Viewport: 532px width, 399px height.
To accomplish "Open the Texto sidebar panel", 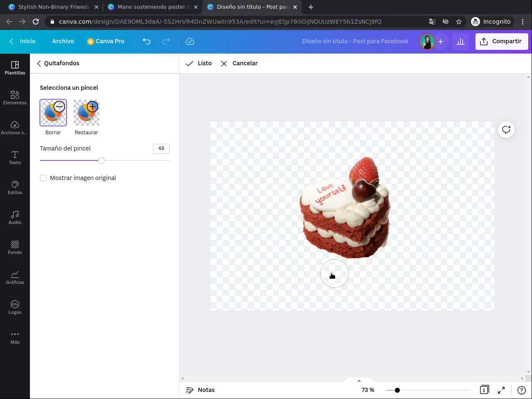I will pos(15,158).
